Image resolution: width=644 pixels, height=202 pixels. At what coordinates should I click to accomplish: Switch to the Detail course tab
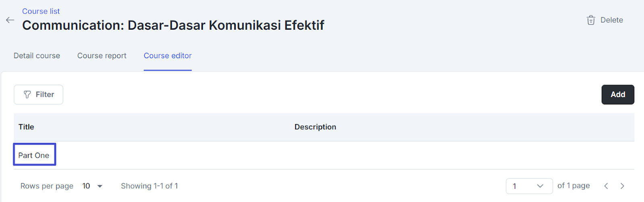37,56
